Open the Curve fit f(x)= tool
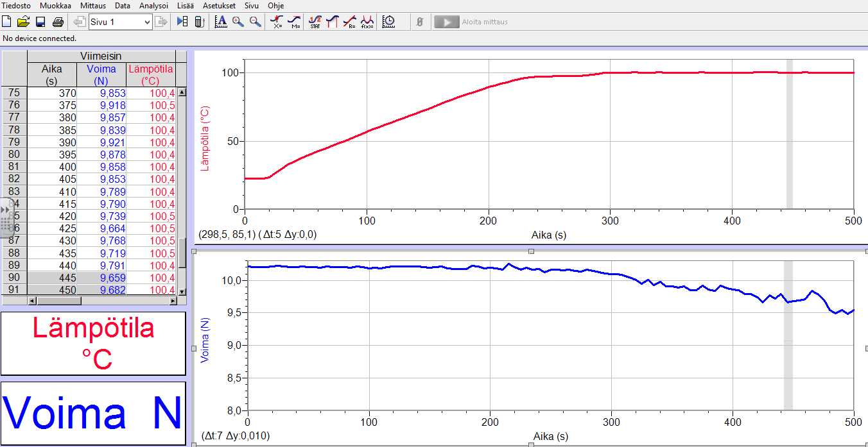This screenshot has height=447, width=868. point(367,22)
